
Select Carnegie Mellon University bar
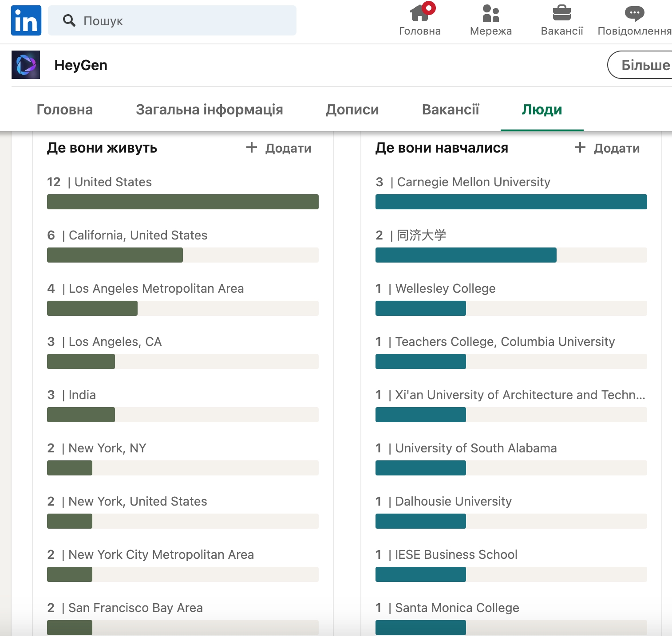[x=511, y=202]
